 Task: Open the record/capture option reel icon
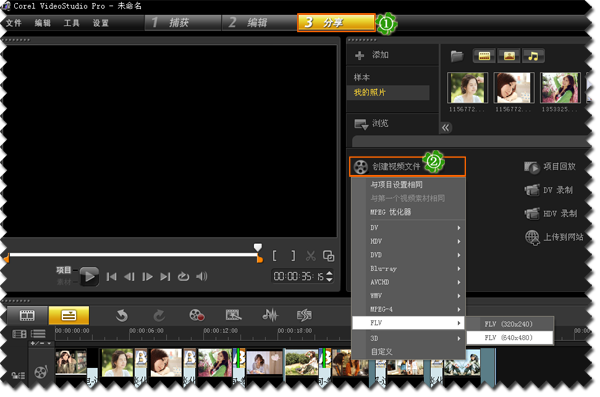tap(197, 315)
